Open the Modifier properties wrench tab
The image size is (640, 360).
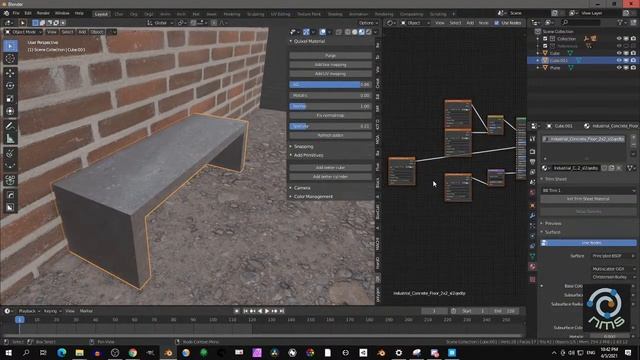click(532, 216)
